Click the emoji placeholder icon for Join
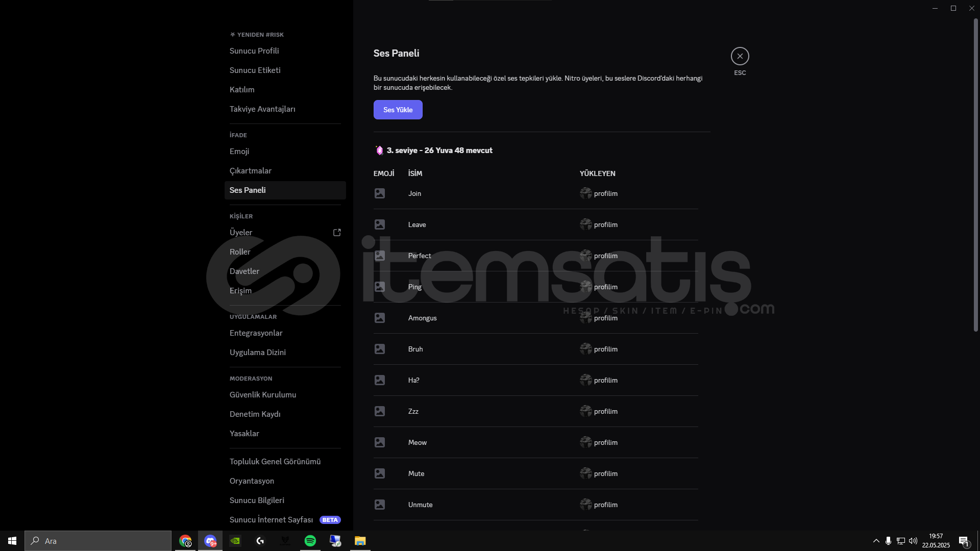 tap(380, 193)
